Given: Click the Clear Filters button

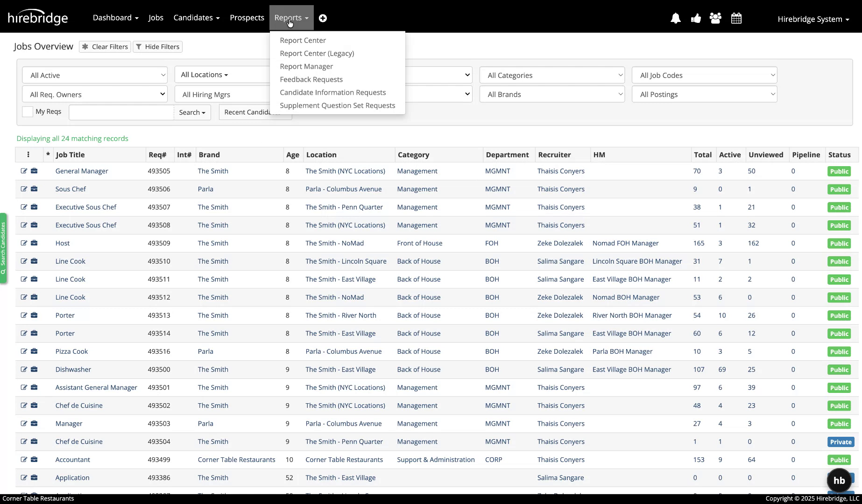Looking at the screenshot, I should pos(105,47).
